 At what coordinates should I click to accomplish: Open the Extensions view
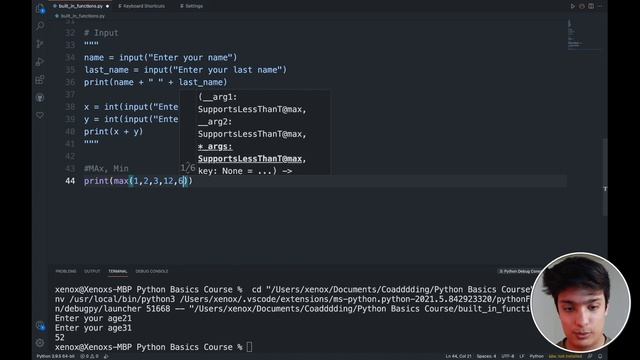pyautogui.click(x=40, y=80)
